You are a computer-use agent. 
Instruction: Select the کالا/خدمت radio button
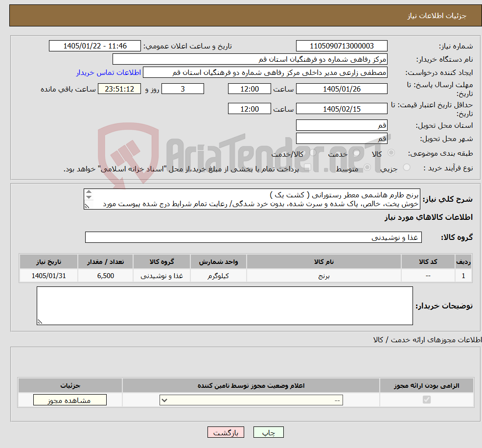click(313, 153)
